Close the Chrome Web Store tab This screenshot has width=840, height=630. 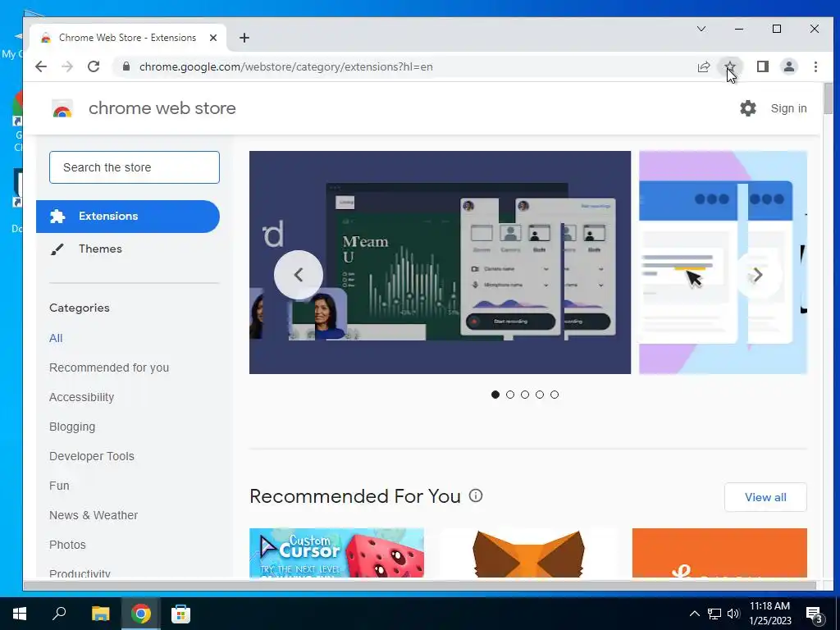[213, 38]
